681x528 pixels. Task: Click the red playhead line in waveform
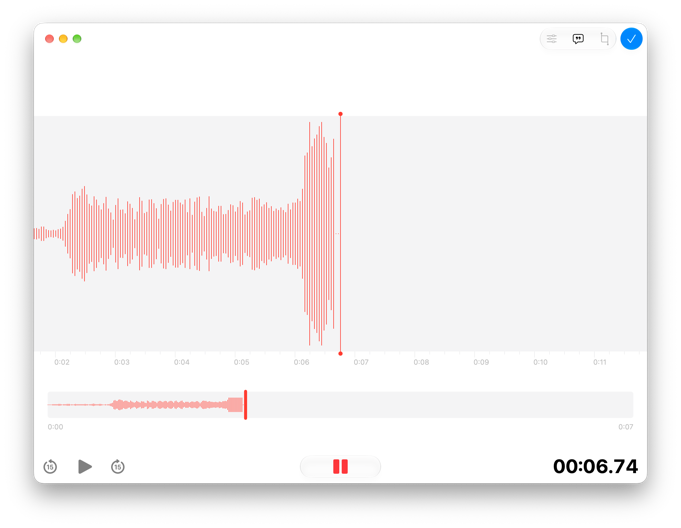point(340,234)
